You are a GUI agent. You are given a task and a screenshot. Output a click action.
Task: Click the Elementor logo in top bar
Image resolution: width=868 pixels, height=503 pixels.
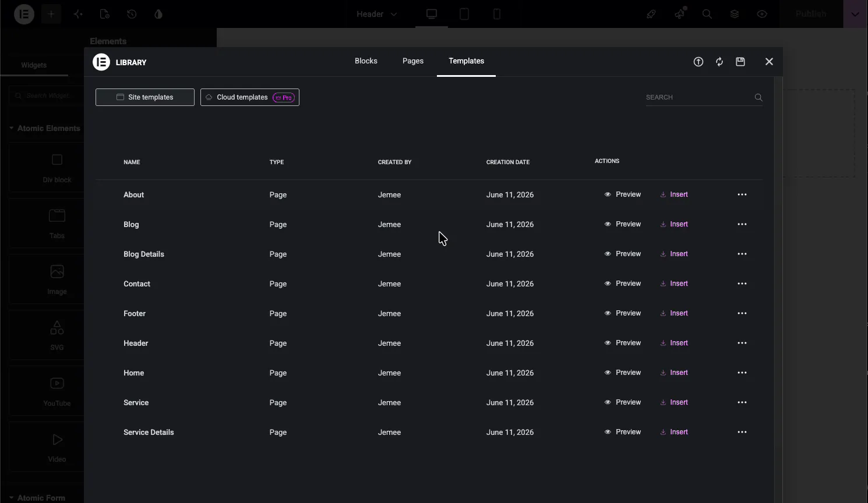(24, 14)
